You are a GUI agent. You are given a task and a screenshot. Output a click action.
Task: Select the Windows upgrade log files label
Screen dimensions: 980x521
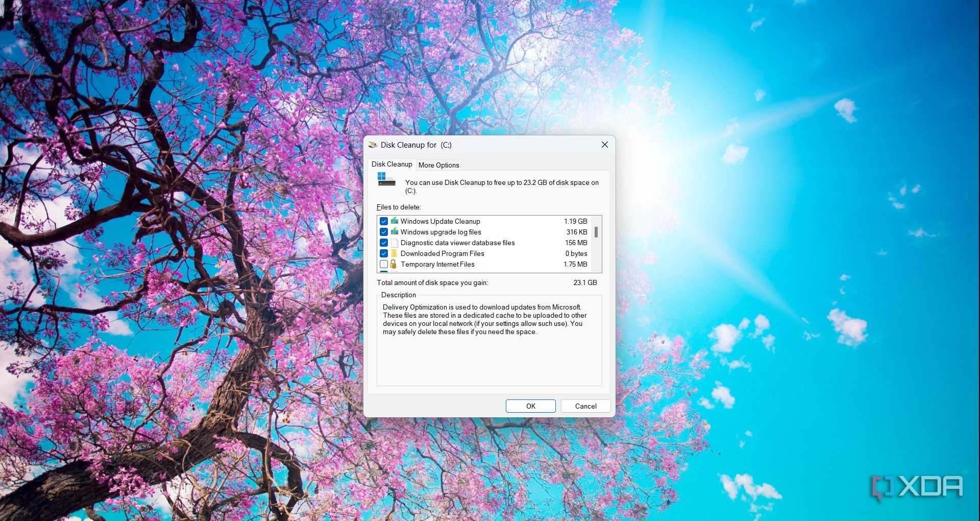point(440,232)
